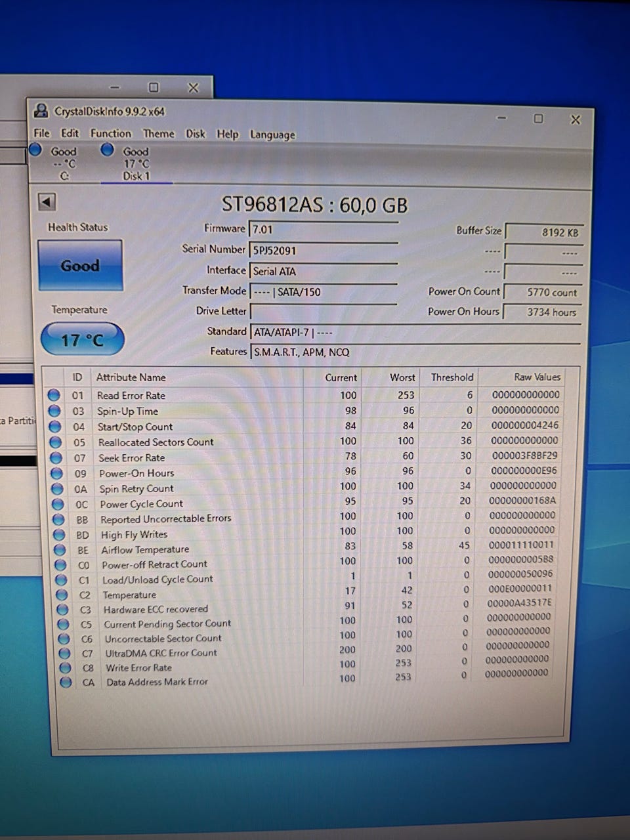The height and width of the screenshot is (840, 630).
Task: Open the Help menu
Action: 227,134
